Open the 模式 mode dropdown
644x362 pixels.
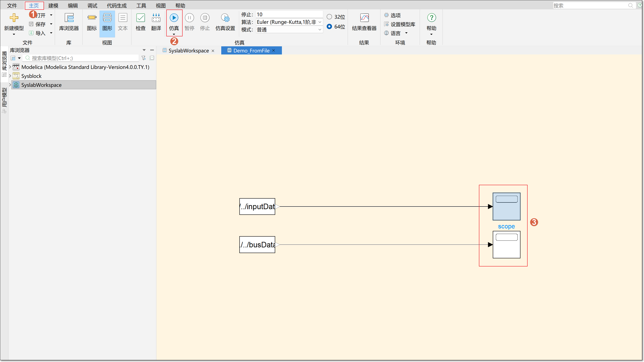[289, 30]
